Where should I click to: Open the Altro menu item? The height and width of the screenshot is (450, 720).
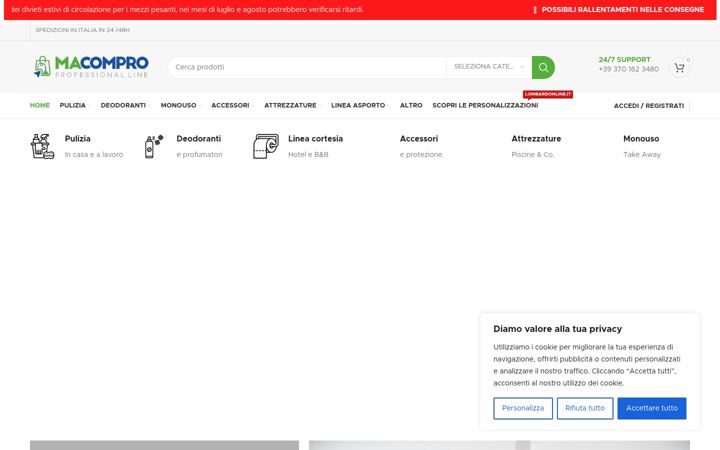411,105
